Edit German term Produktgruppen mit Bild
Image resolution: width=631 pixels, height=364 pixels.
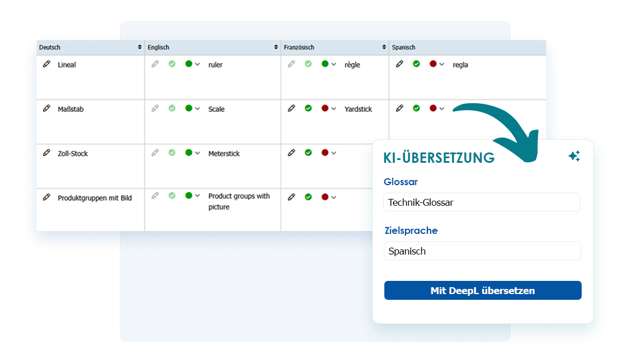pyautogui.click(x=46, y=197)
